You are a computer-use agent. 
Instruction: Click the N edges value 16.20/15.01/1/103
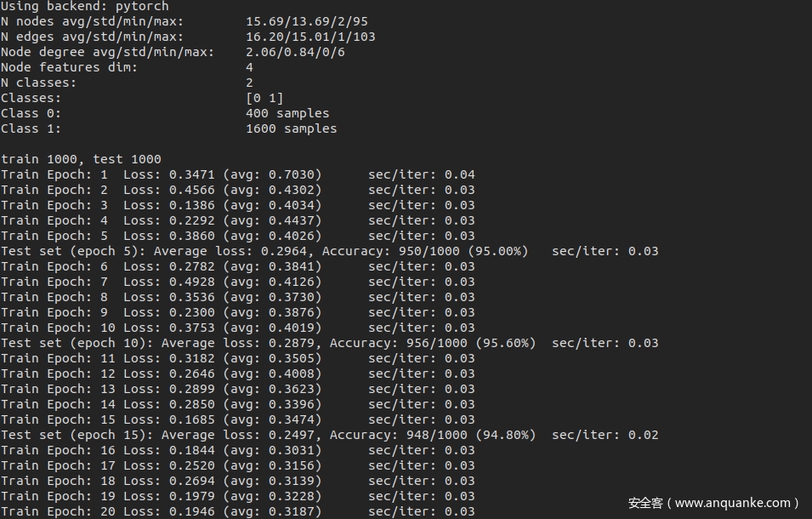click(310, 37)
